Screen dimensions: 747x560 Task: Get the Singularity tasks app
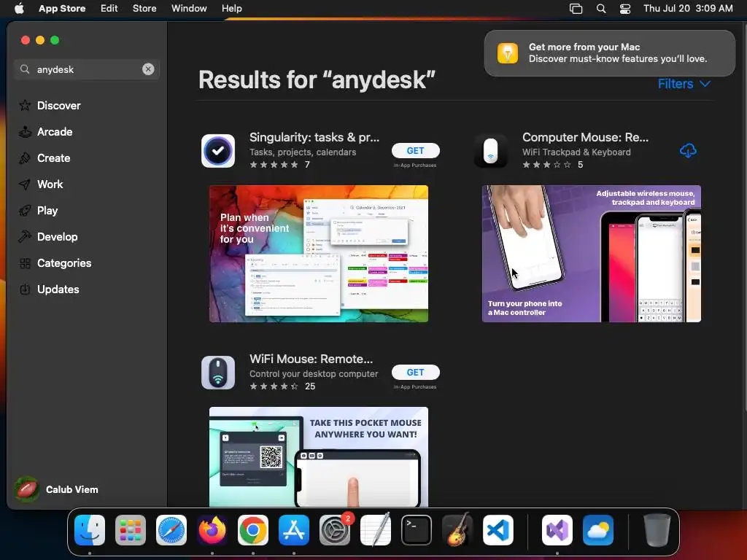tap(415, 150)
